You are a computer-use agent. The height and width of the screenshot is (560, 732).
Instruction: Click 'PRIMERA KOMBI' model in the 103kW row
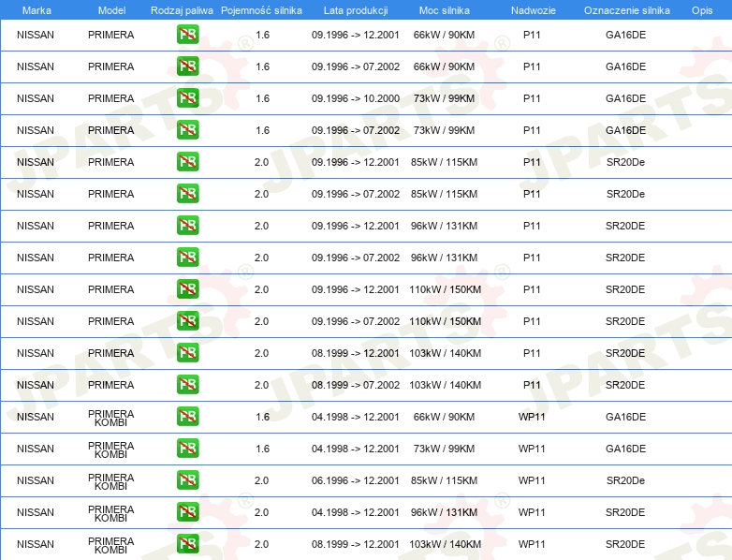111,546
